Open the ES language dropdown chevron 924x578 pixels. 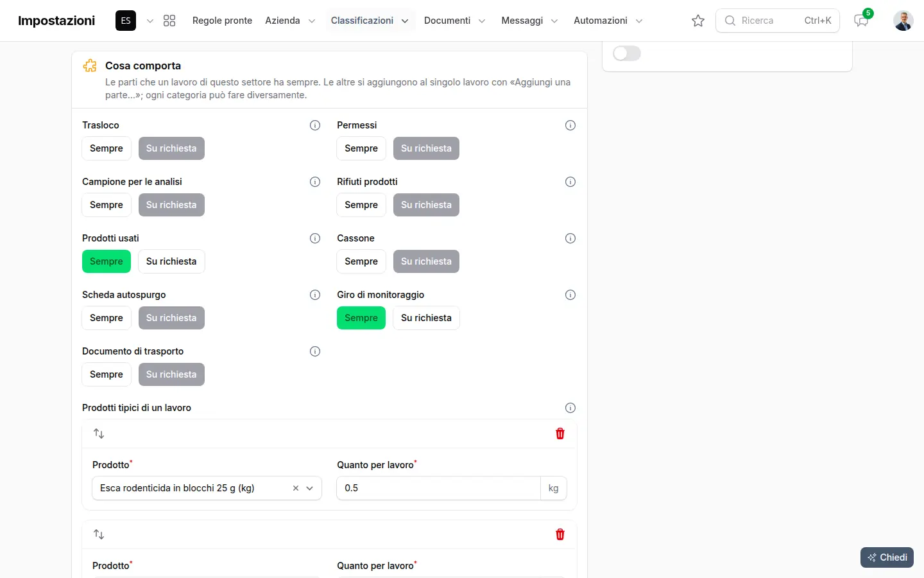(x=150, y=21)
